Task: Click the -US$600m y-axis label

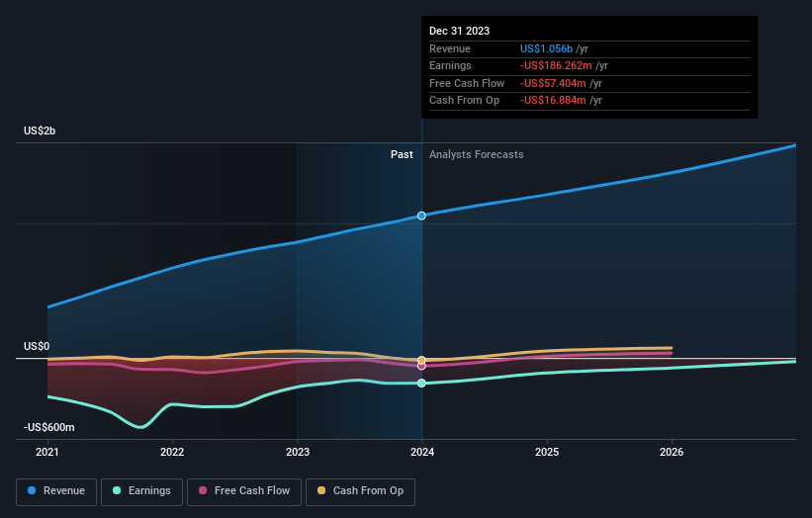Action: tap(49, 427)
